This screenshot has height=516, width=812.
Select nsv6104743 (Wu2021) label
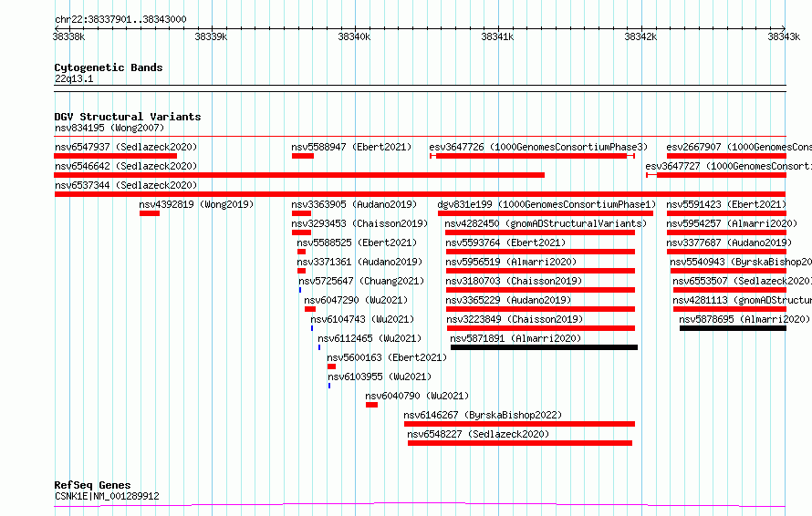[x=362, y=319]
